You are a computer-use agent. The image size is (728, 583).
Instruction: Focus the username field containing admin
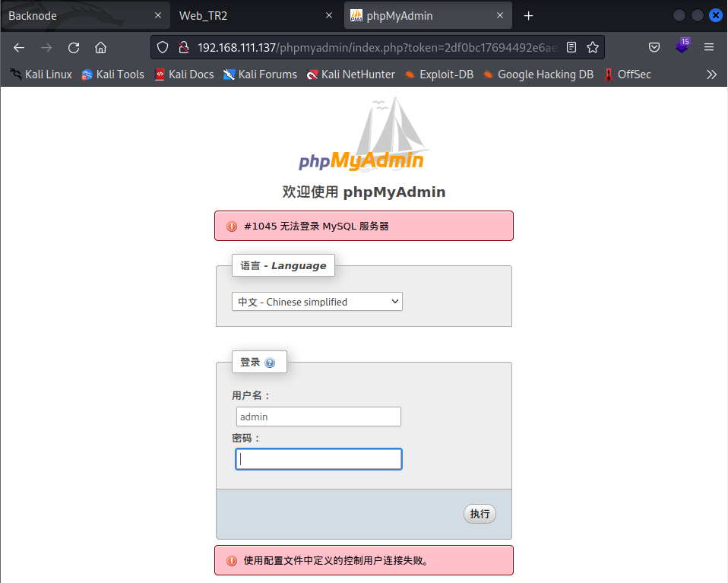pyautogui.click(x=318, y=417)
